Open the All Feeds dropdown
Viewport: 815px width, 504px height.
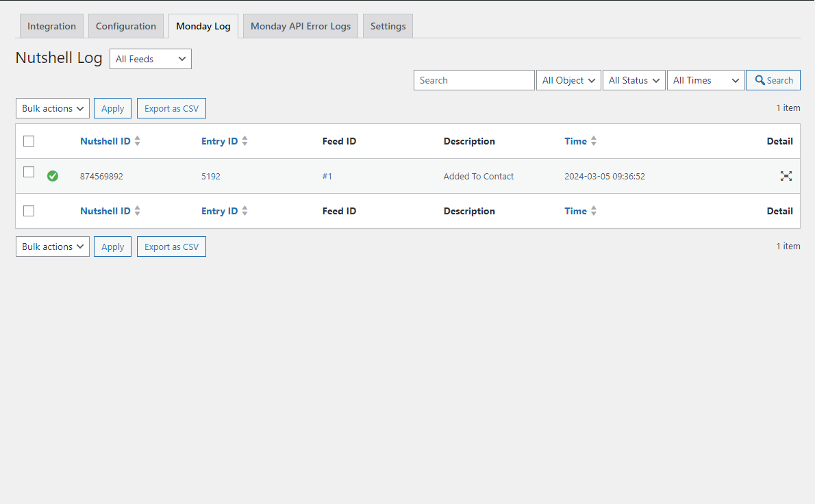[x=151, y=59]
